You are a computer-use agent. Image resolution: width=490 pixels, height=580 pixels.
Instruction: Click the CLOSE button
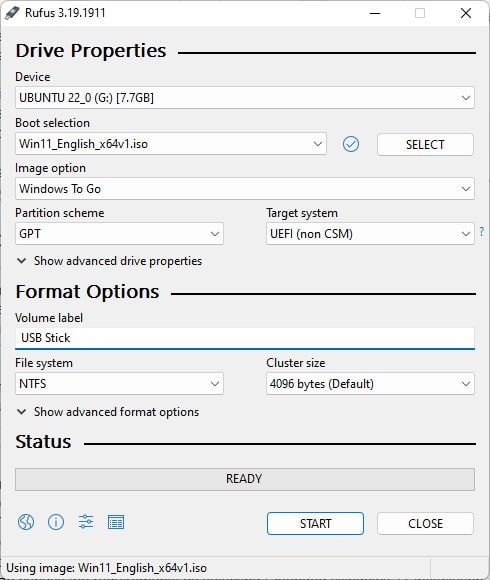pos(425,523)
